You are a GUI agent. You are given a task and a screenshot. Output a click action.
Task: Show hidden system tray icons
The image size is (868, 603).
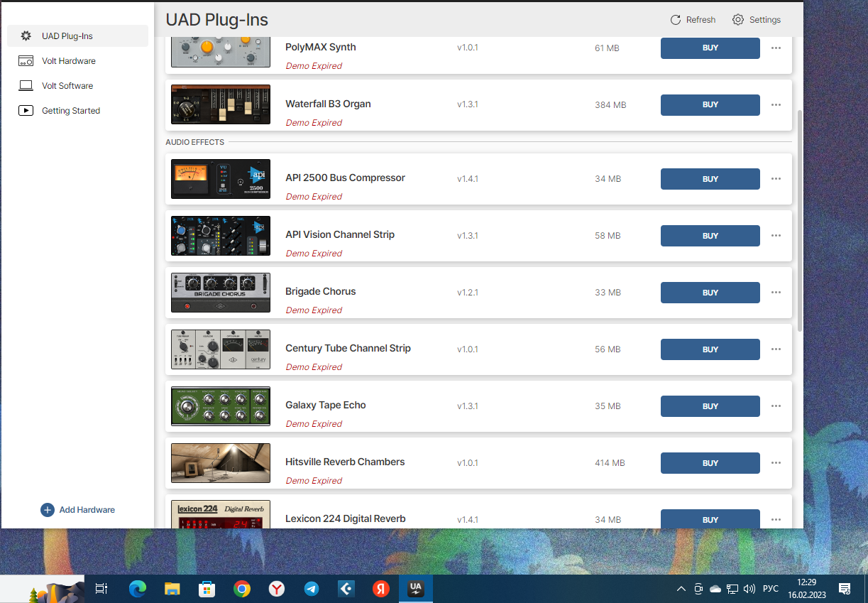click(x=681, y=589)
